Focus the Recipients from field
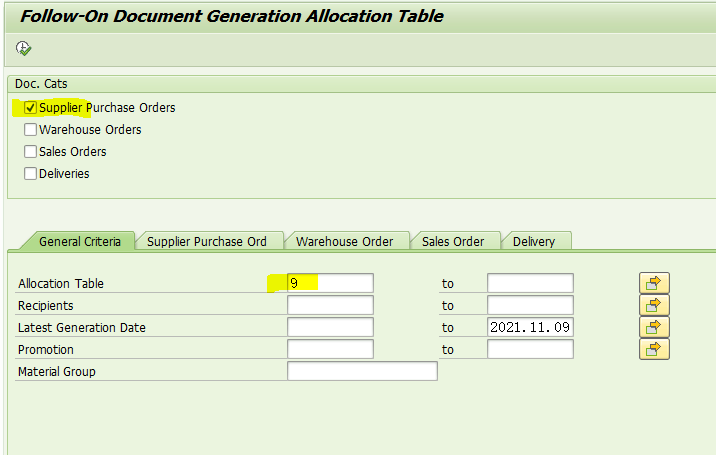The image size is (716, 455). tap(330, 305)
